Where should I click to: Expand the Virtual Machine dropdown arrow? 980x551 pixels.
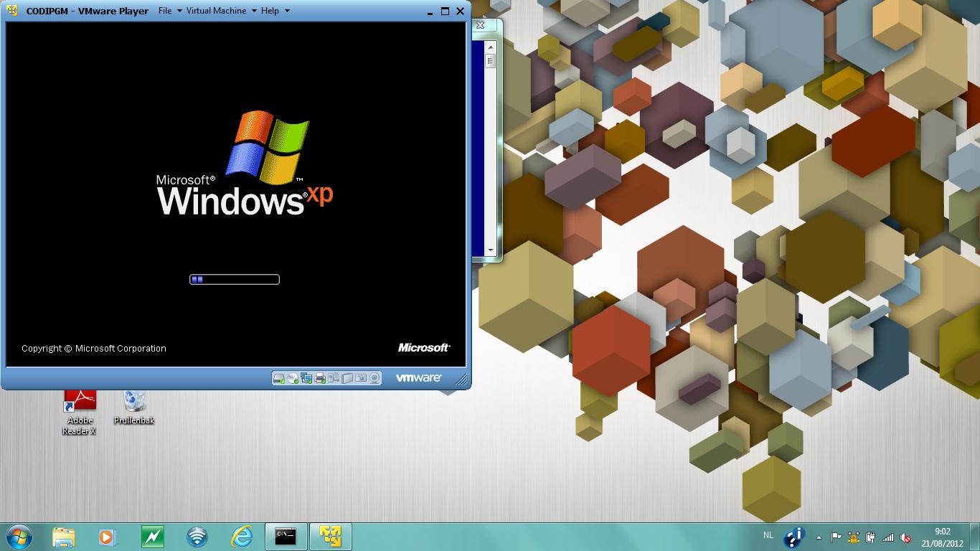click(x=254, y=11)
